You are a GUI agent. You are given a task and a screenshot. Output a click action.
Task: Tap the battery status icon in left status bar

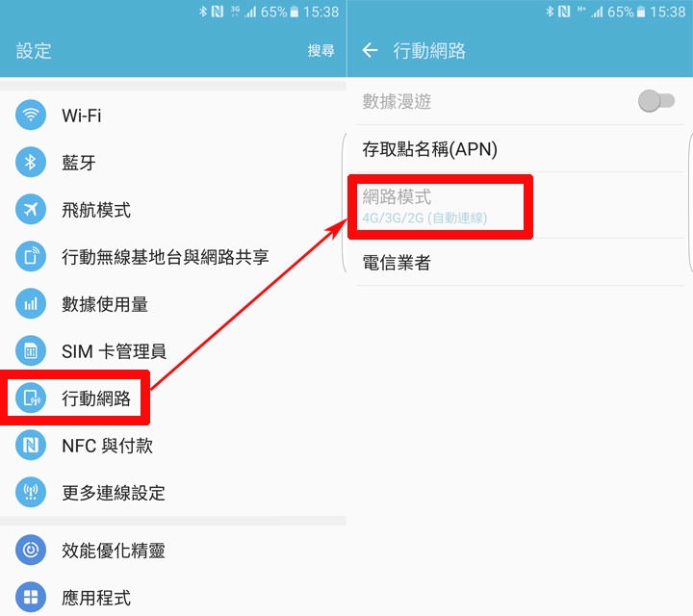coord(294,12)
